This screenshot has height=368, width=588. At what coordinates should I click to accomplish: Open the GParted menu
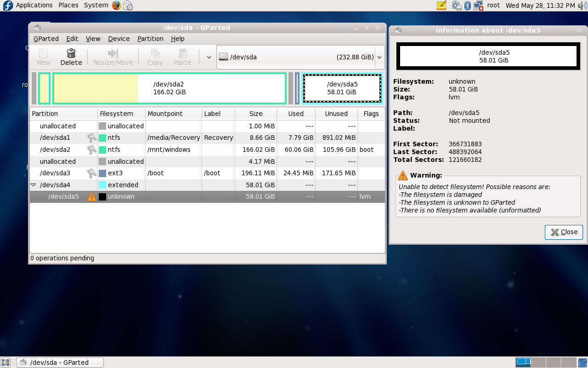46,39
